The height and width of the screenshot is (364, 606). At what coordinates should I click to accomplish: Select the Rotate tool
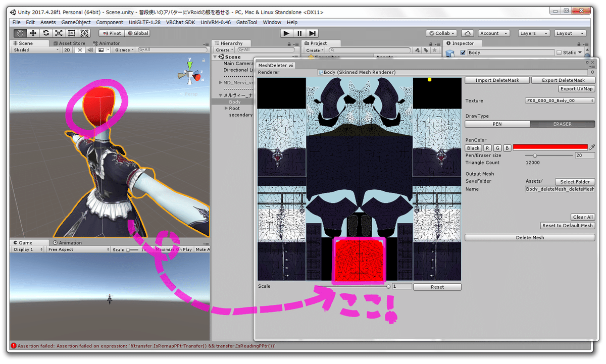(x=46, y=33)
